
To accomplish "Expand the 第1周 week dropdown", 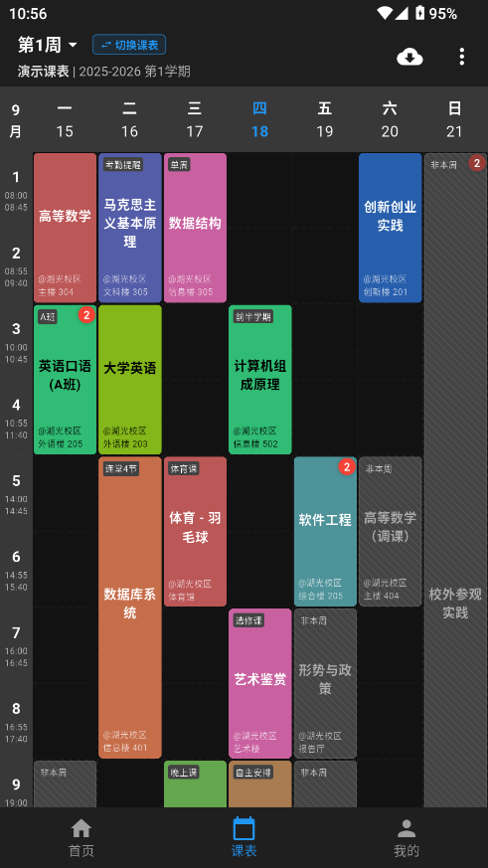I will pos(48,45).
